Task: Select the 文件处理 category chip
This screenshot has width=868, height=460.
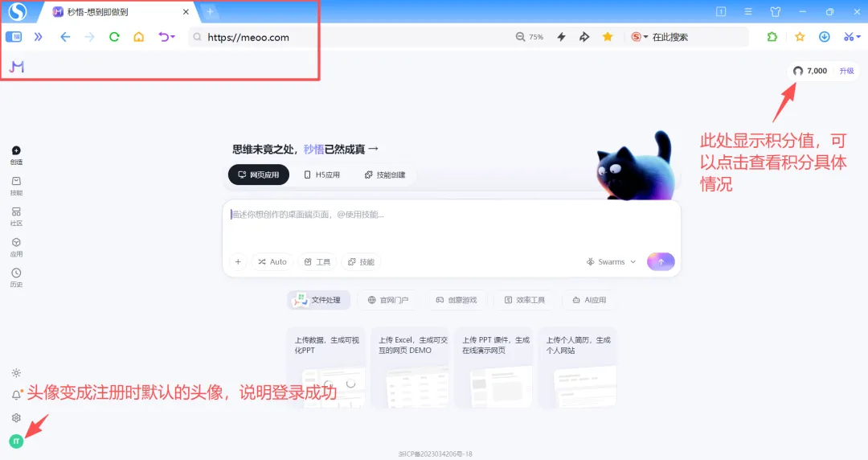Action: tap(319, 300)
